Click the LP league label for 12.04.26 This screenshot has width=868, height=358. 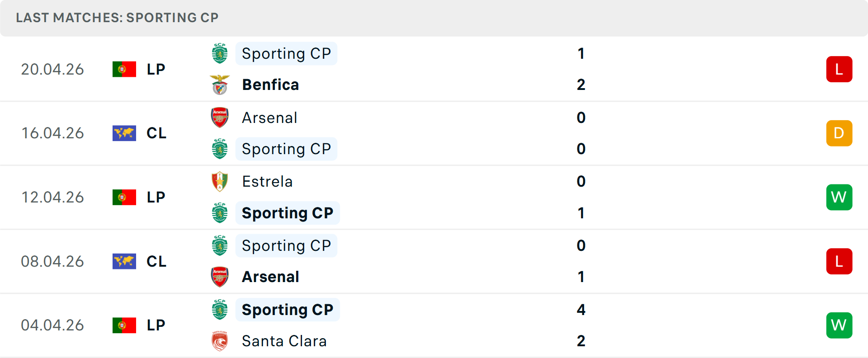(156, 198)
